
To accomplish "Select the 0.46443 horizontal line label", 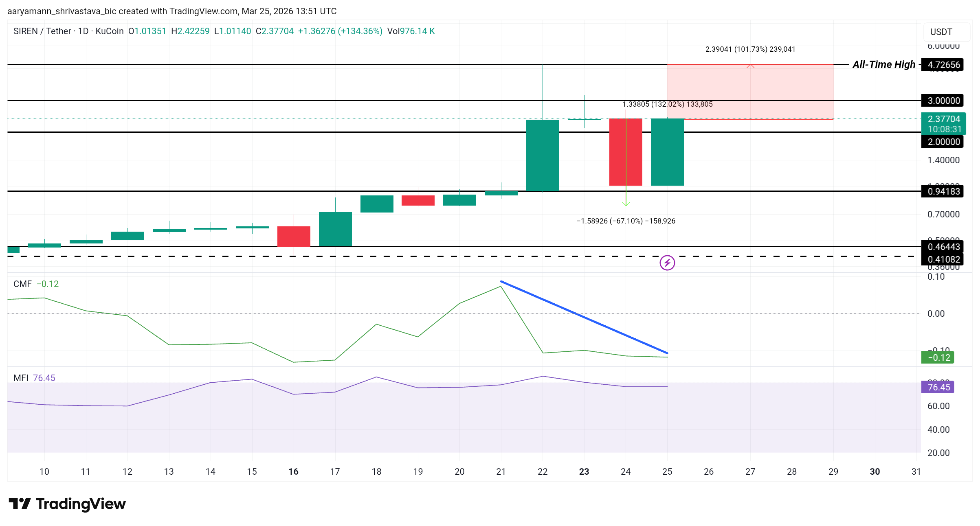I will pos(943,247).
